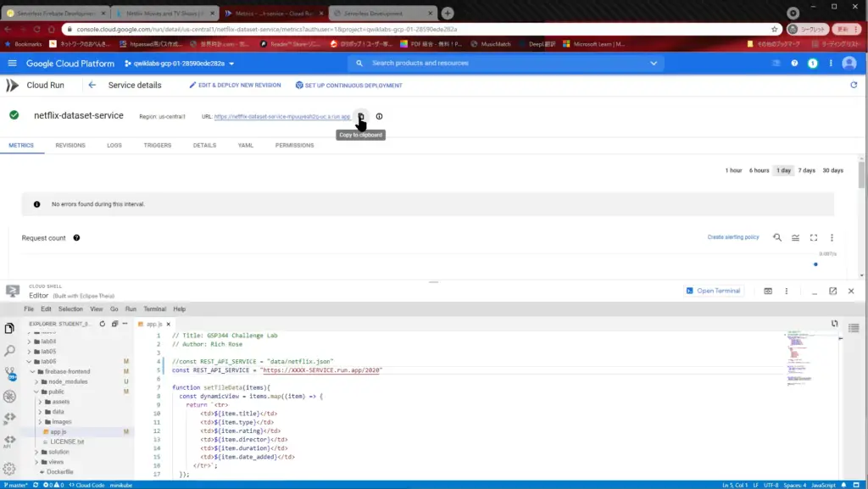Viewport: 868px width, 489px height.
Task: Open the Explorer view in editor sidebar
Action: pyautogui.click(x=9, y=329)
